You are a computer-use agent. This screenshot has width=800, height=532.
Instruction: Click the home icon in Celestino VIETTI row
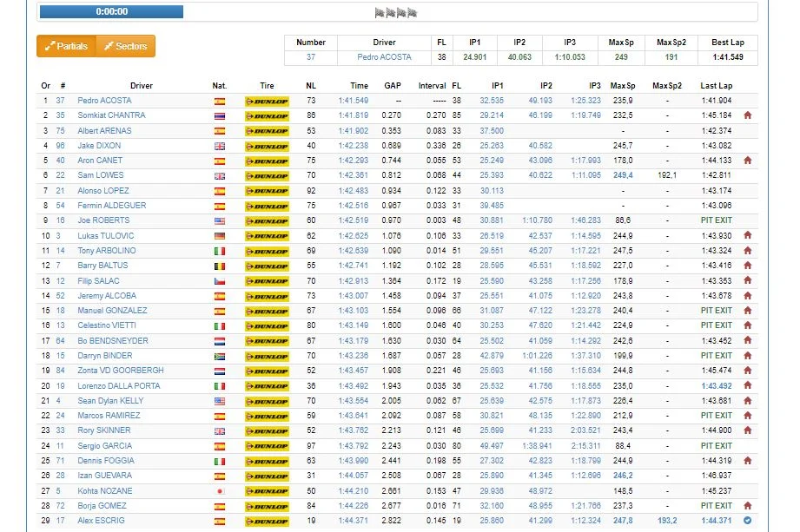(x=748, y=325)
